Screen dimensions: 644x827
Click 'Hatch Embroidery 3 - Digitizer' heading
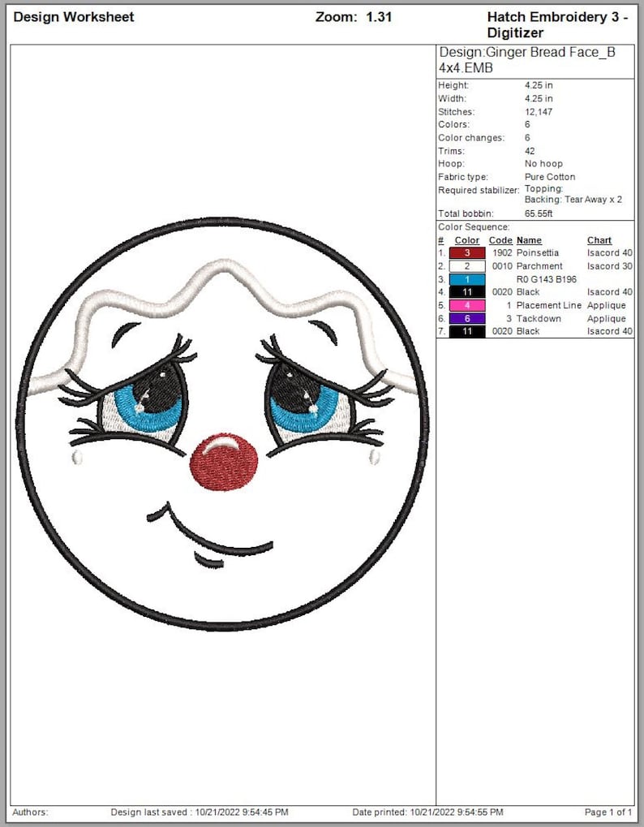click(557, 25)
